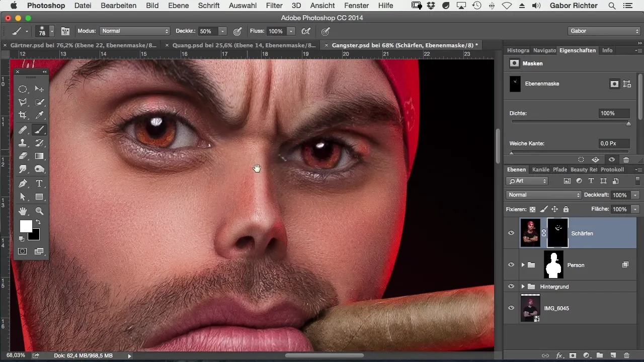Switch to the Kanäle tab
The width and height of the screenshot is (644, 362).
click(x=540, y=169)
